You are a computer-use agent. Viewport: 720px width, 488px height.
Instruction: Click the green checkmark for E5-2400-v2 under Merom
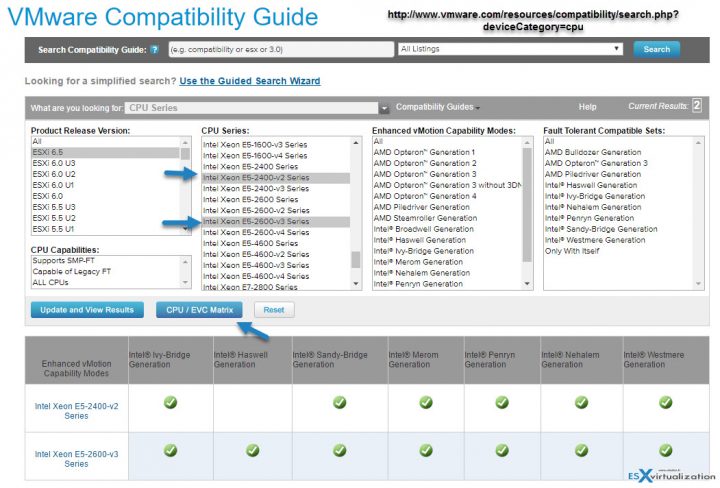pyautogui.click(x=426, y=403)
